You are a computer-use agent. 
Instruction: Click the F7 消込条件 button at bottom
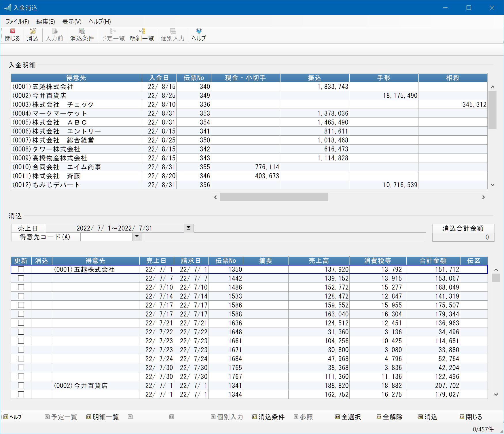point(268,417)
